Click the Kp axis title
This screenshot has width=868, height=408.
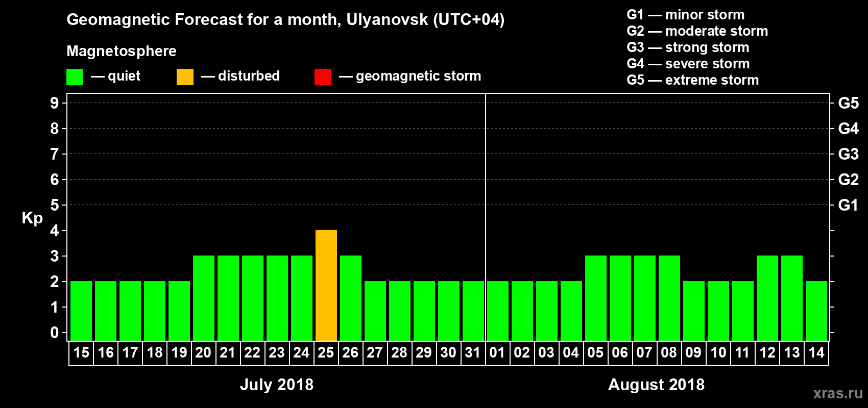tap(32, 218)
